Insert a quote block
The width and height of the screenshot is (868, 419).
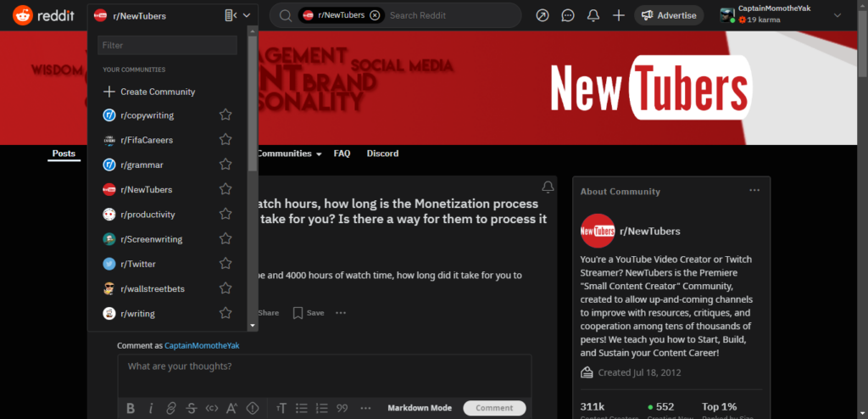(342, 409)
